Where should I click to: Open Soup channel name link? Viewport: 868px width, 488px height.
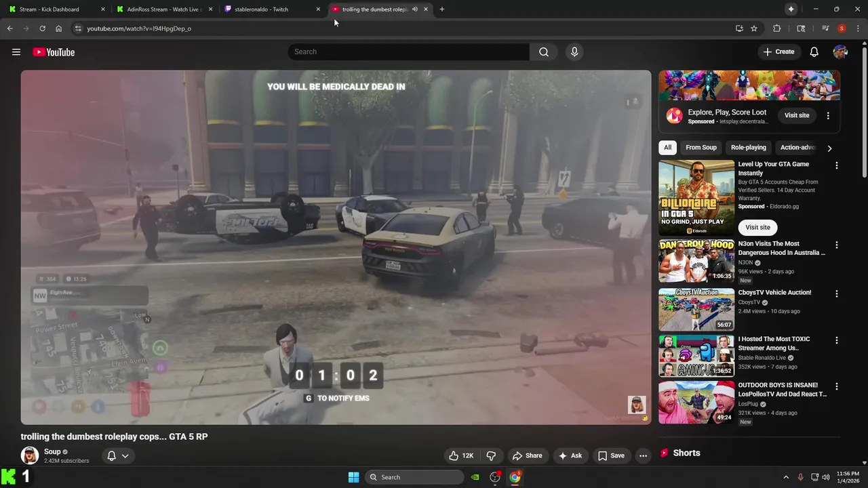click(x=52, y=451)
